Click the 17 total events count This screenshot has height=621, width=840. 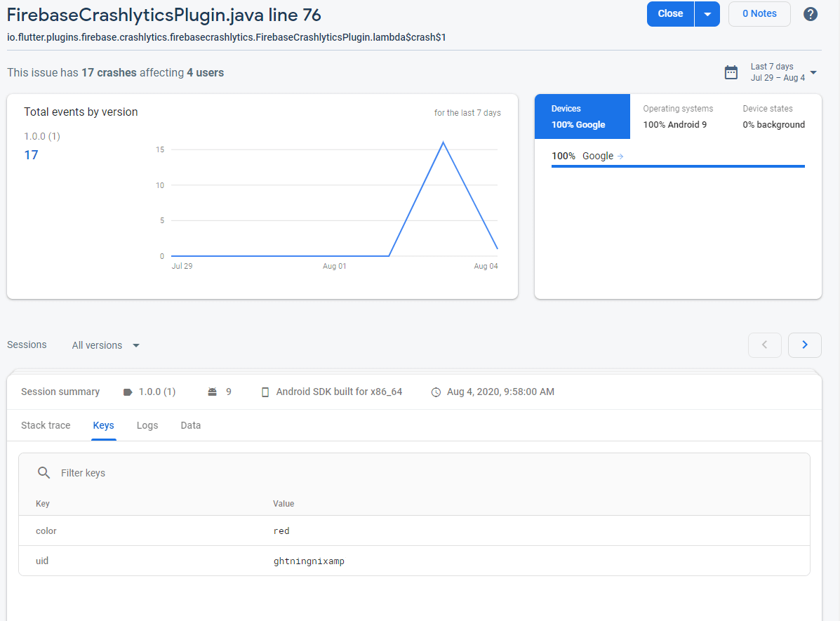(31, 155)
